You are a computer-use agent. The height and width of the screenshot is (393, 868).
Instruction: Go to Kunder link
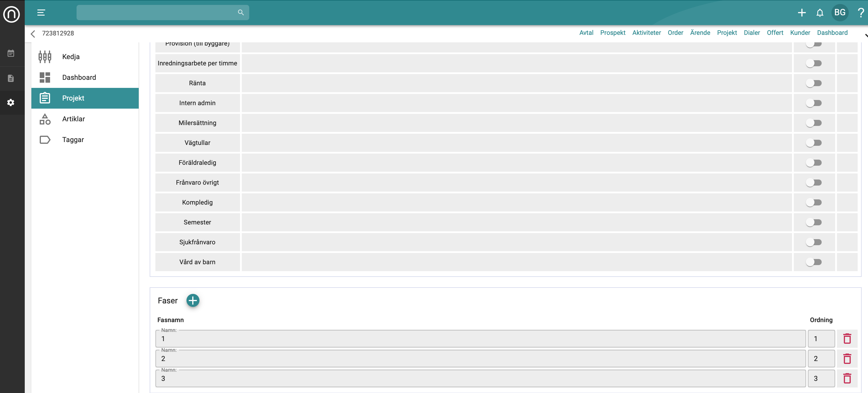tap(800, 33)
